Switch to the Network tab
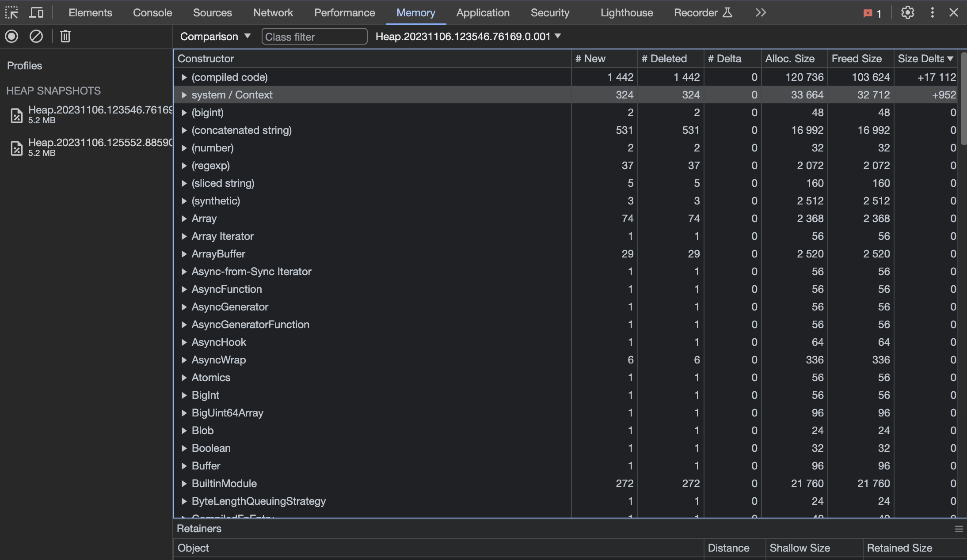This screenshot has width=967, height=560. (x=273, y=12)
